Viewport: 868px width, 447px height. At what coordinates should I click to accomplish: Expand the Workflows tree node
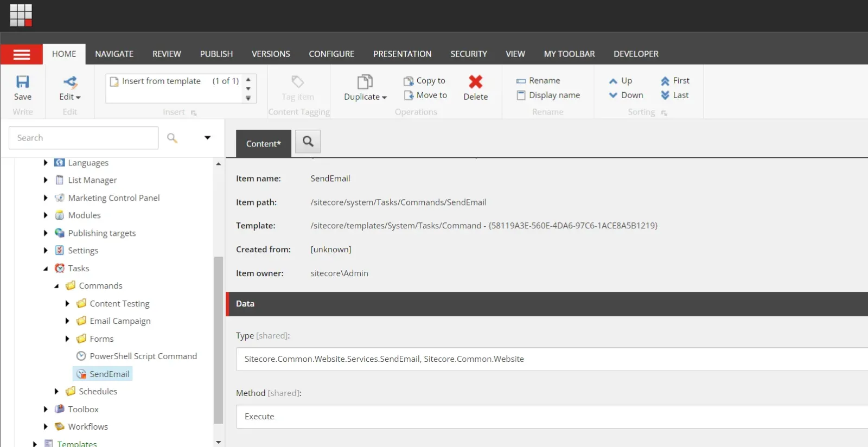(46, 426)
